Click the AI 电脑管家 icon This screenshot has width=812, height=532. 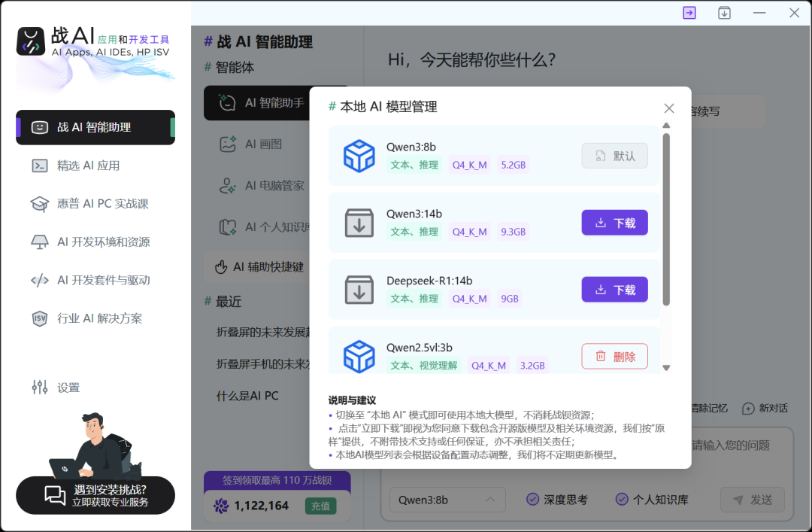click(x=228, y=186)
